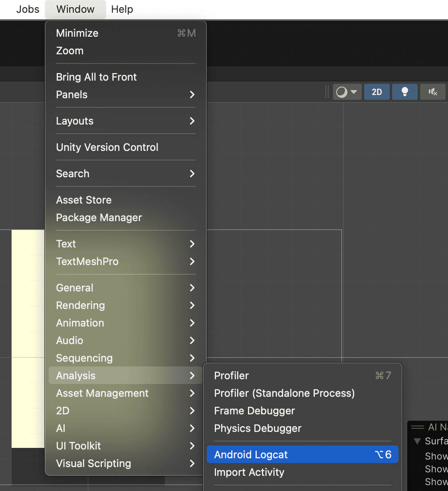
Task: Expand the Asset Management submenu
Action: pyautogui.click(x=126, y=393)
